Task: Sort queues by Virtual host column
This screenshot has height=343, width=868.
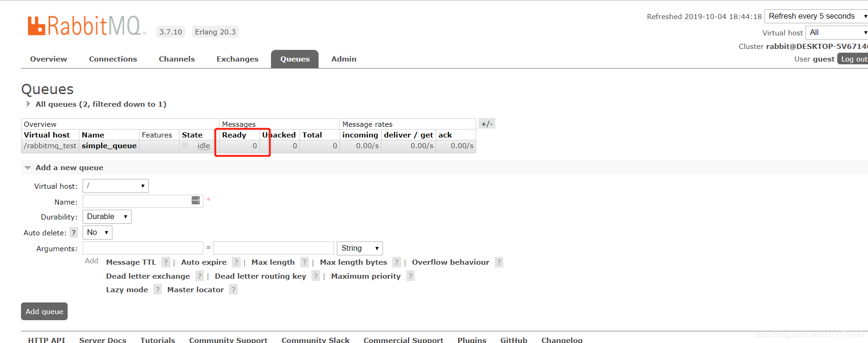Action: (47, 135)
